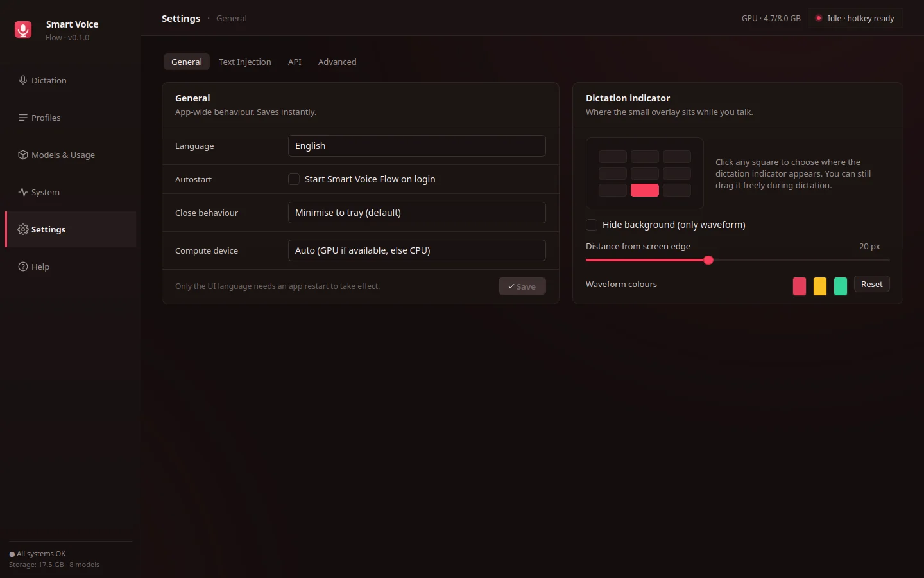924x578 pixels.
Task: Select the top-right indicator position square
Action: click(x=677, y=157)
